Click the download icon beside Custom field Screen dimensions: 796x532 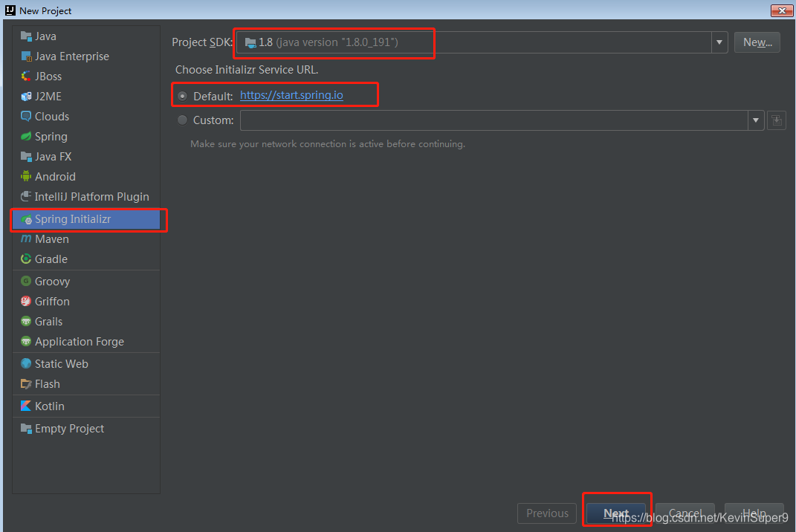point(777,120)
